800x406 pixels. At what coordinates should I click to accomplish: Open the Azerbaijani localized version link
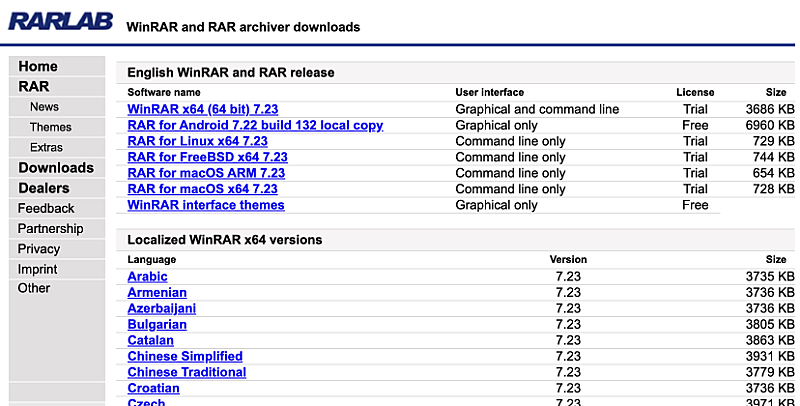162,309
